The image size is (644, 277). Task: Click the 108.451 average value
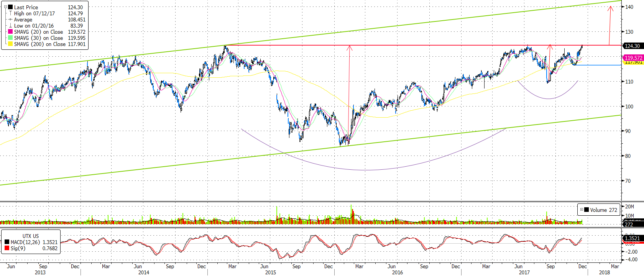click(x=77, y=20)
